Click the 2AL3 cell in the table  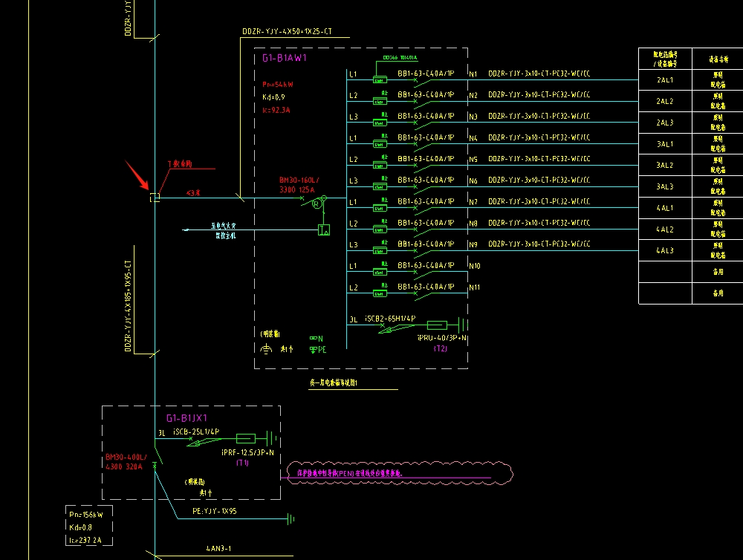click(665, 123)
